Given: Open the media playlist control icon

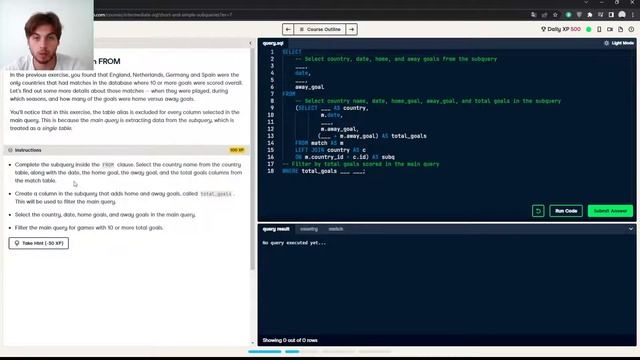Looking at the screenshot, I should point(600,15).
